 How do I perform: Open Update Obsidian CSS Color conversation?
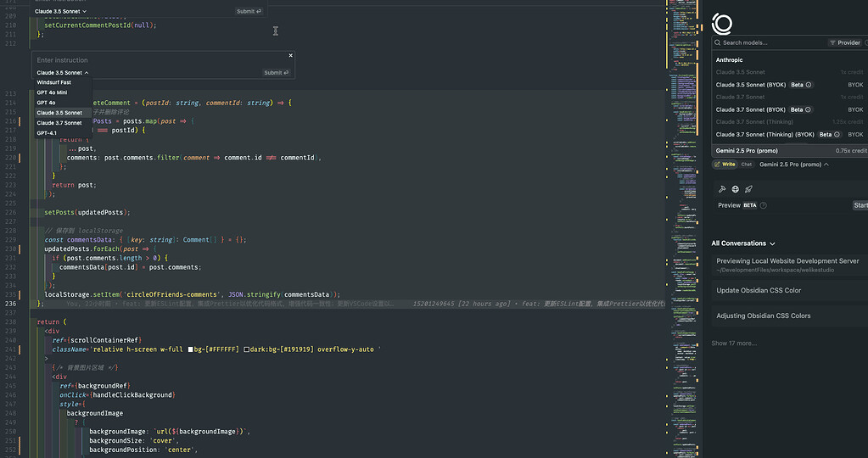(789, 290)
